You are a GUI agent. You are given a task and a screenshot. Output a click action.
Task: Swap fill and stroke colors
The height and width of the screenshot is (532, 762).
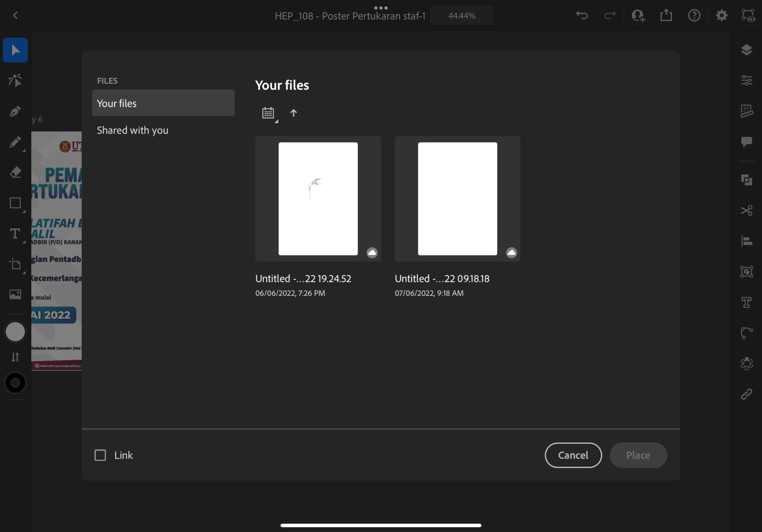15,357
